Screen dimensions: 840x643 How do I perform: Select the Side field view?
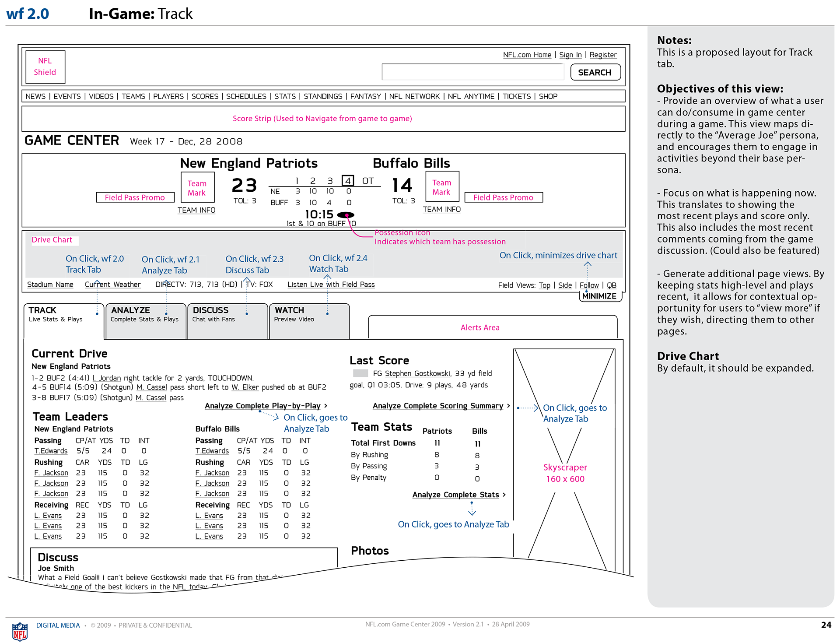[x=565, y=285]
